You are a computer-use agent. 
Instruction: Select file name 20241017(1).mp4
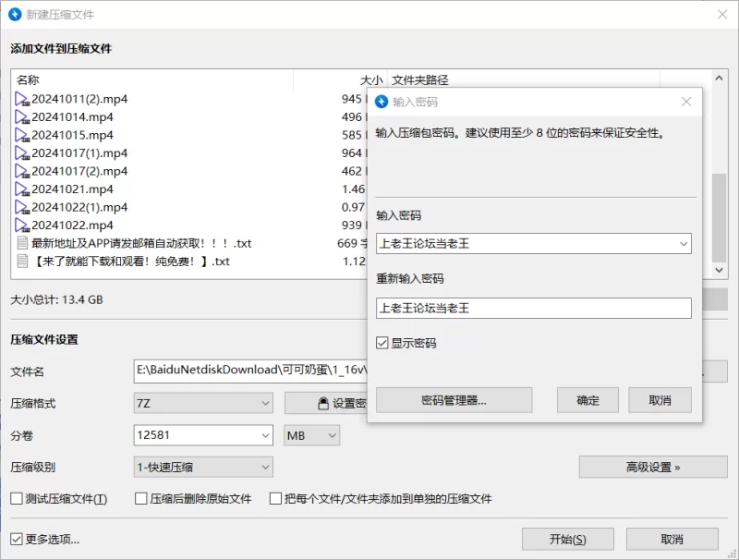pos(79,153)
